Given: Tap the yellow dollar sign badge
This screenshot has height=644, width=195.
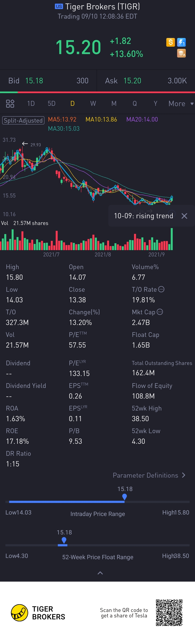Looking at the screenshot, I should coord(170,42).
